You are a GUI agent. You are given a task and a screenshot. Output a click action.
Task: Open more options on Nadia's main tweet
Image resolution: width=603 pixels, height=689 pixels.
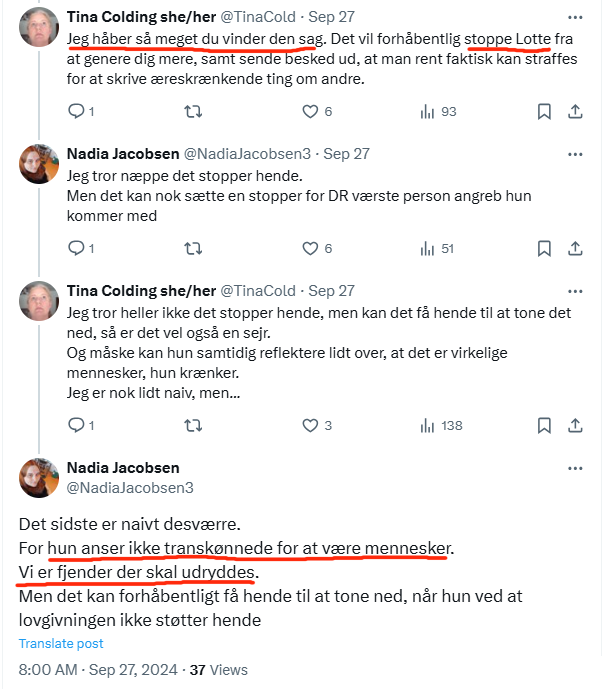click(x=574, y=468)
